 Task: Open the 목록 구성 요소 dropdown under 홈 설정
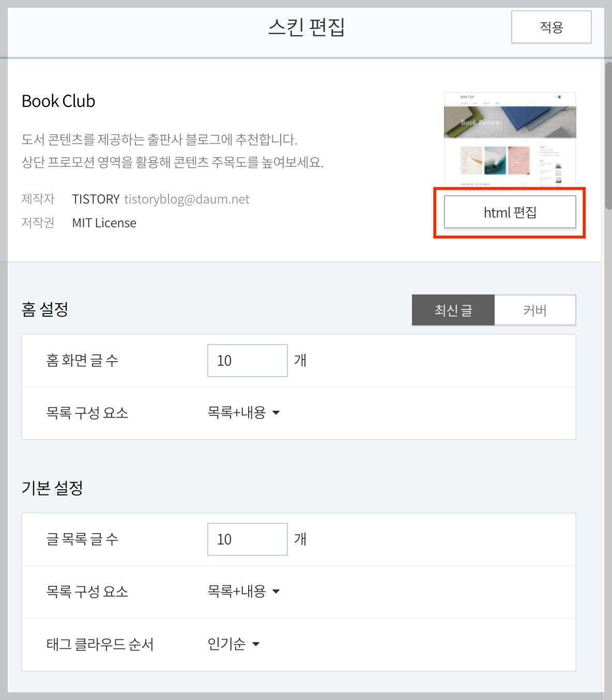243,413
